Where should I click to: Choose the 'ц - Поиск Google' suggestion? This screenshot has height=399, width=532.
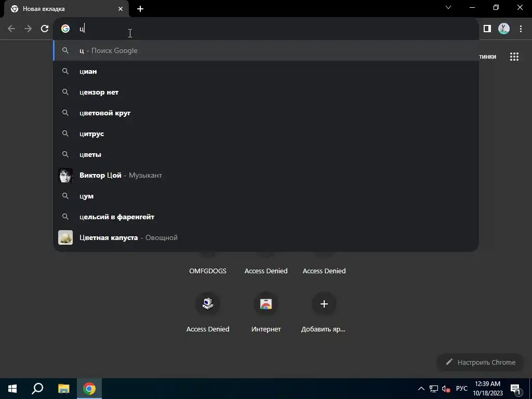(x=266, y=50)
